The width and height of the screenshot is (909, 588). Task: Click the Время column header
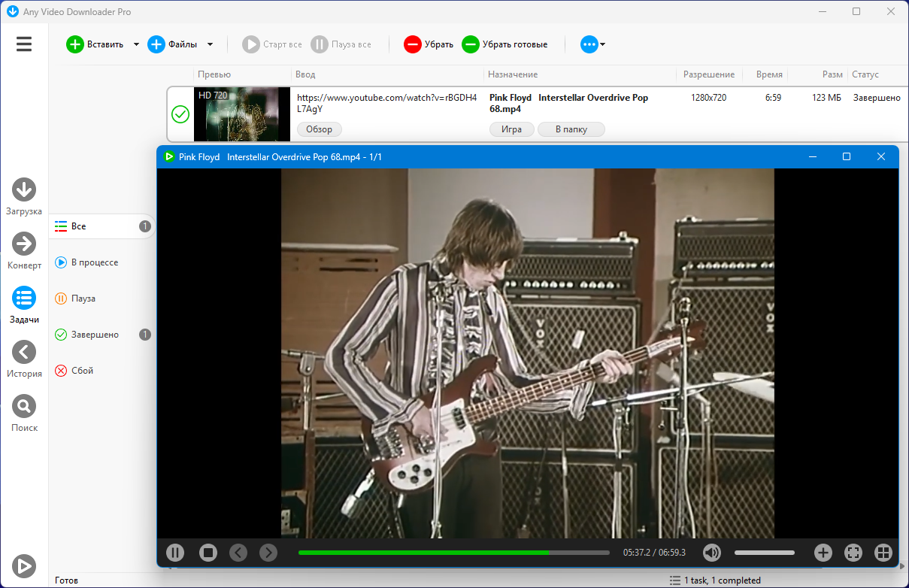[769, 74]
